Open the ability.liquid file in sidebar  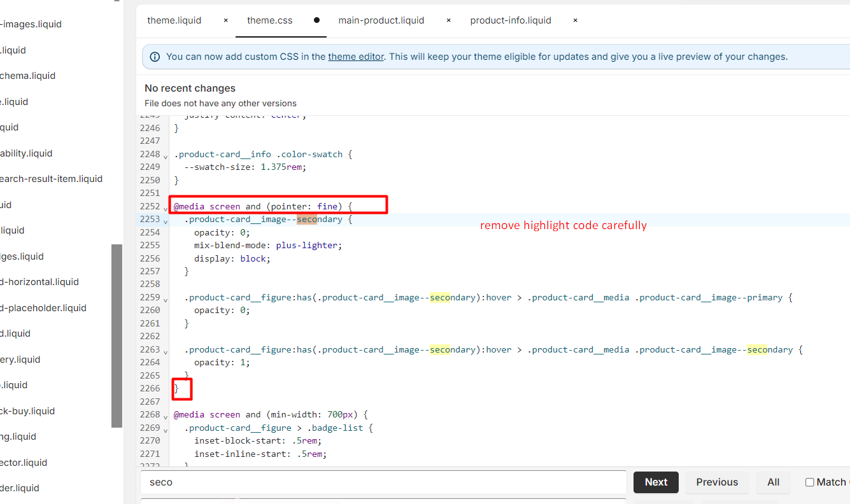click(26, 153)
